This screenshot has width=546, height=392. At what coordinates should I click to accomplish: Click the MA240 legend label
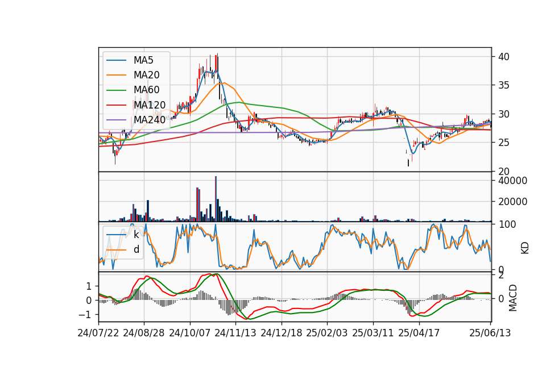point(150,120)
